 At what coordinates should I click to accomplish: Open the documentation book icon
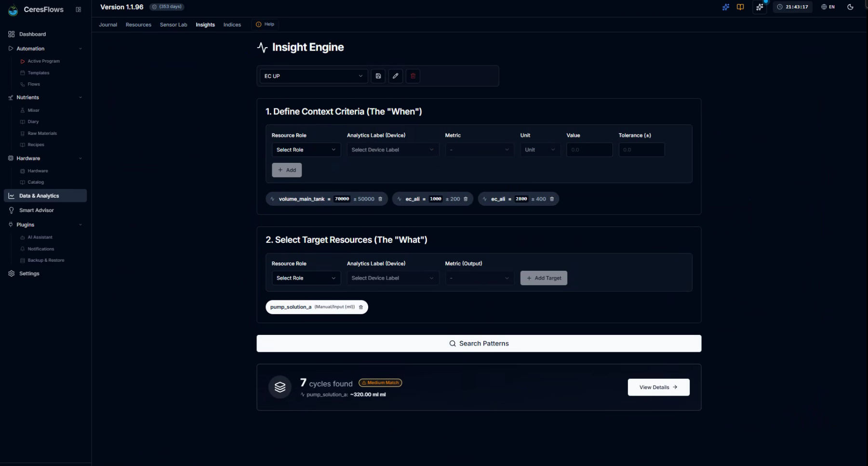(740, 7)
